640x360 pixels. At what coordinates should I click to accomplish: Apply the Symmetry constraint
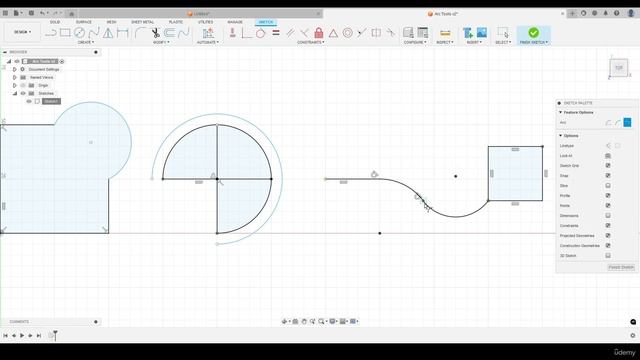tap(376, 33)
